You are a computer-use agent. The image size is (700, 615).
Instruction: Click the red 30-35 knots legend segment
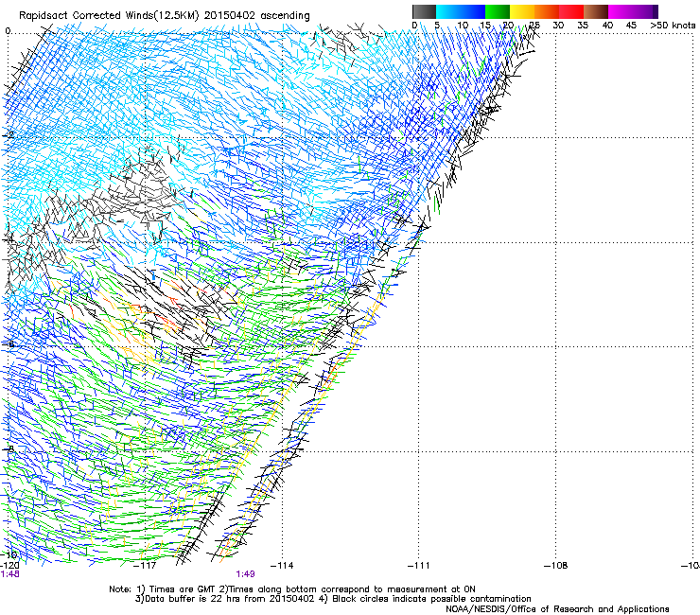pyautogui.click(x=571, y=11)
